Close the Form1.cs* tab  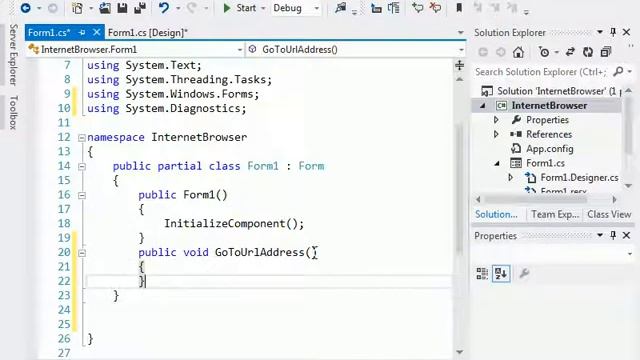click(x=96, y=32)
